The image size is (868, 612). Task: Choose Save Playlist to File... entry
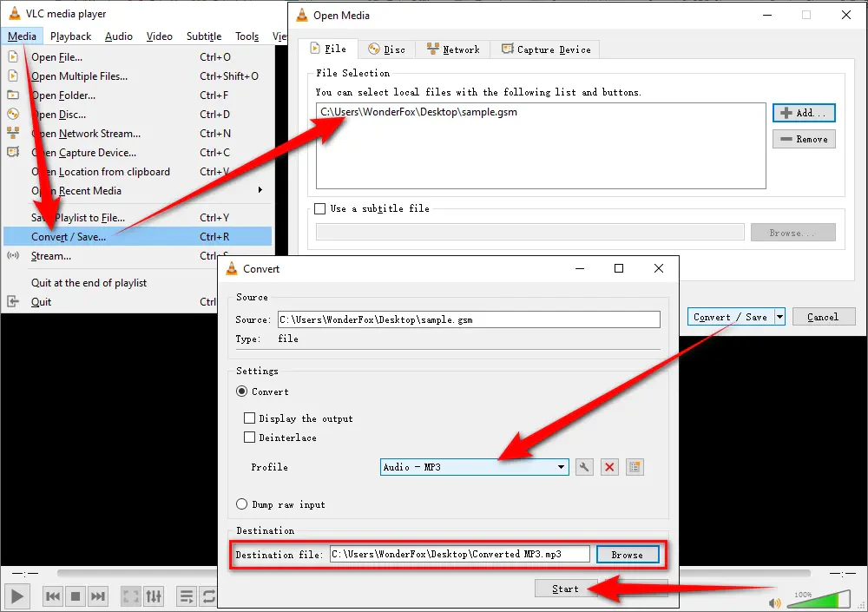tap(138, 218)
